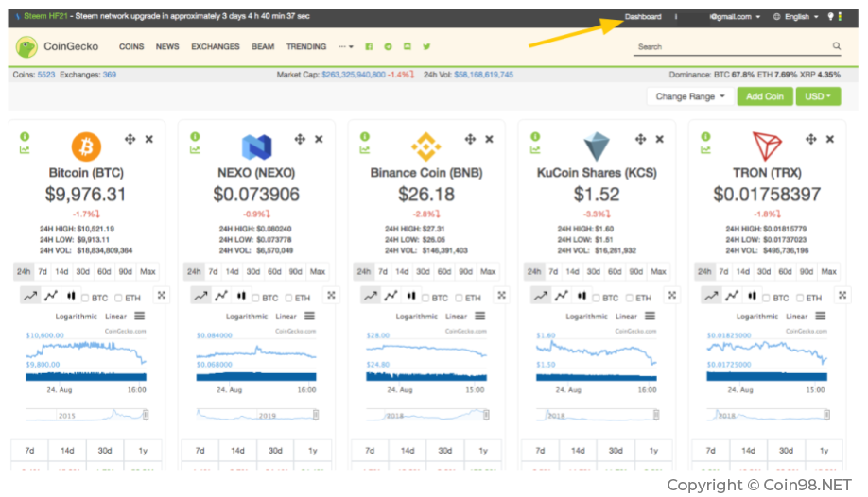Click small chart icon on KuCoin card
Image resolution: width=868 pixels, height=497 pixels.
(x=535, y=150)
